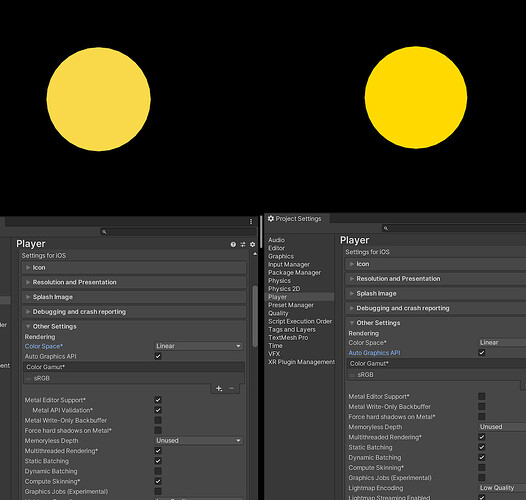Click the three-dot menu in left settings window
Image resolution: width=526 pixels, height=500 pixels.
click(251, 221)
